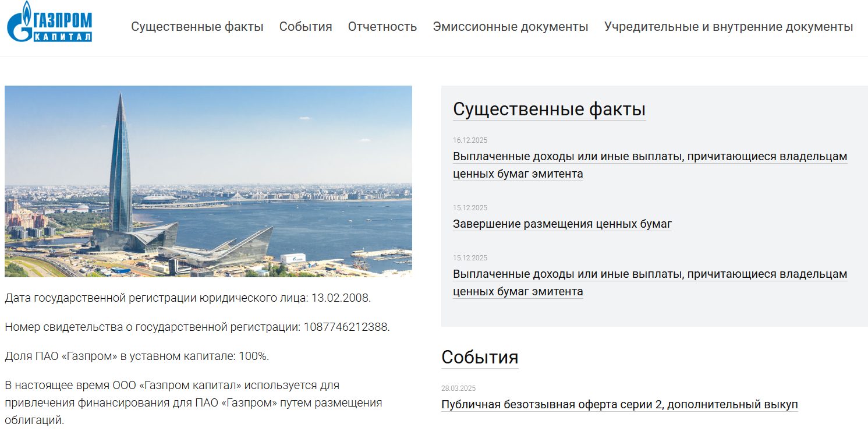Viewport: 868px width, 431px height.
Task: Click the registration date line 13.02.2008
Action: click(x=187, y=298)
